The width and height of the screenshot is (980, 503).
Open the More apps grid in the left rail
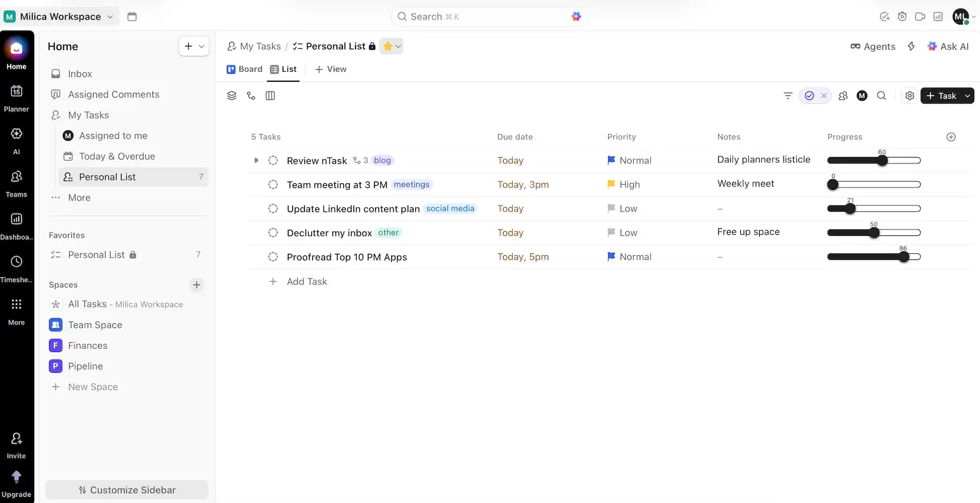click(16, 311)
